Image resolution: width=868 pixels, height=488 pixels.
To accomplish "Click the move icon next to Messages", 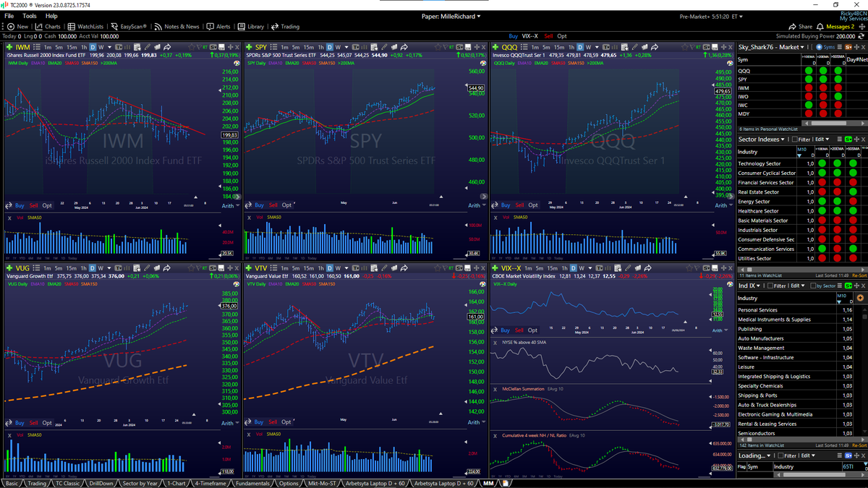I will [861, 27].
